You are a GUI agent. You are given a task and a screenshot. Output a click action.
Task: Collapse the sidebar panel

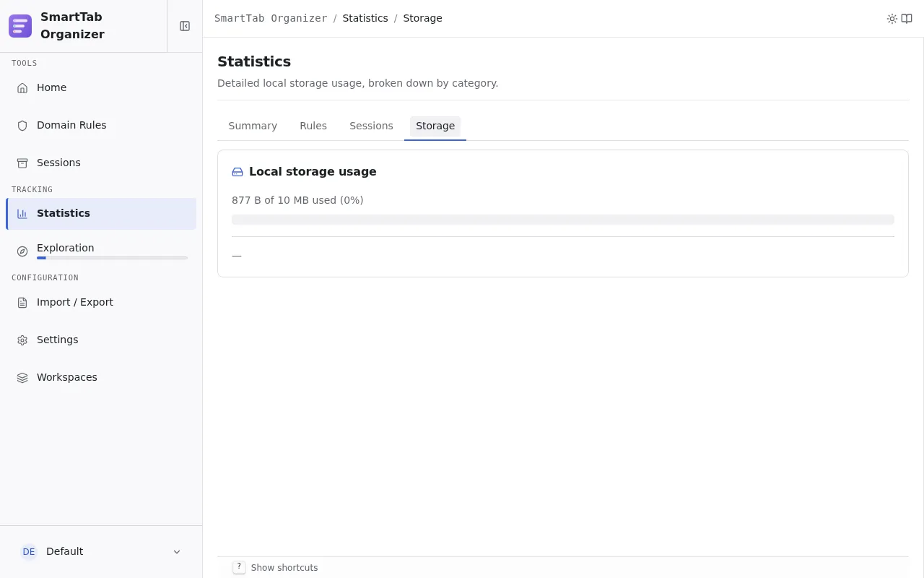pos(185,26)
